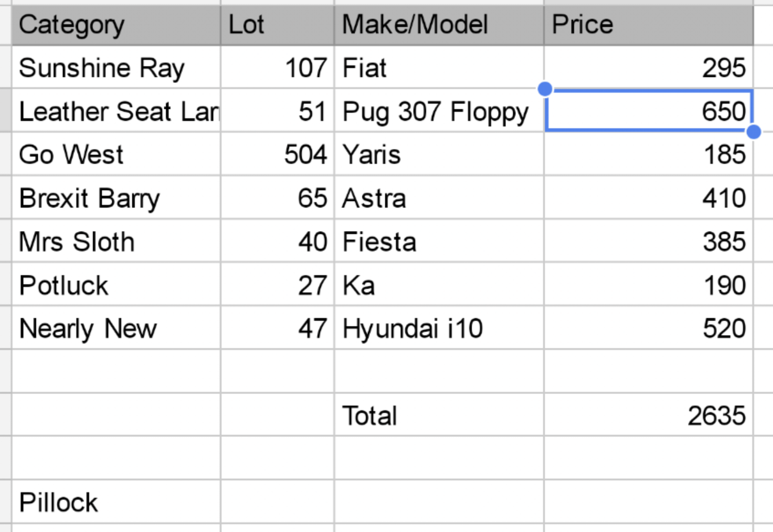
Task: Click the bottom-right blue selection handle
Action: pos(754,132)
